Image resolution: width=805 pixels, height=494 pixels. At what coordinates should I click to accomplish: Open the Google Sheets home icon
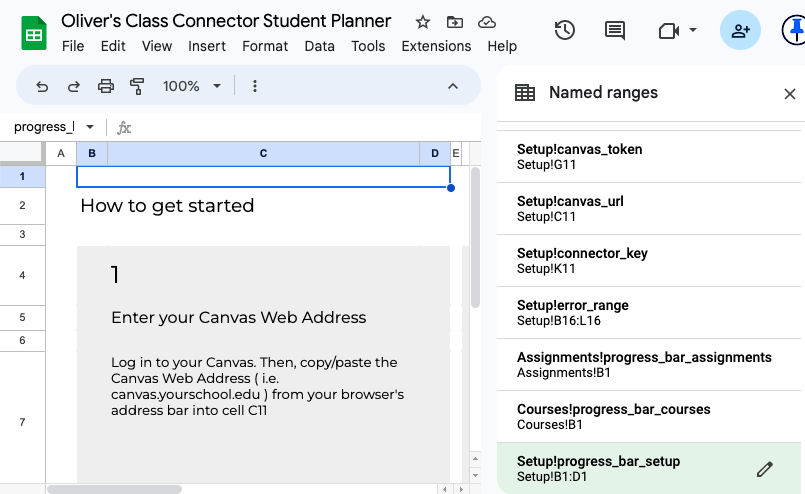point(34,33)
